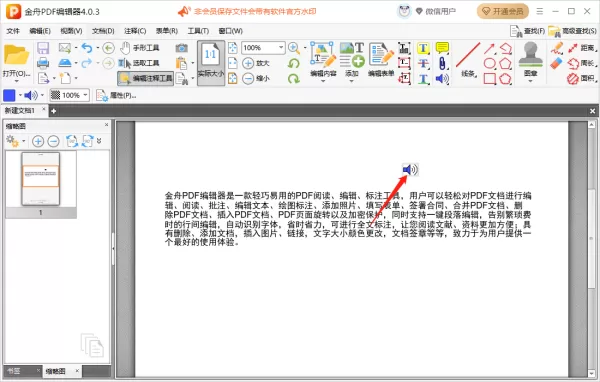This screenshot has width=600, height=382.
Task: Select the strikethrough text tool
Action: click(x=423, y=63)
